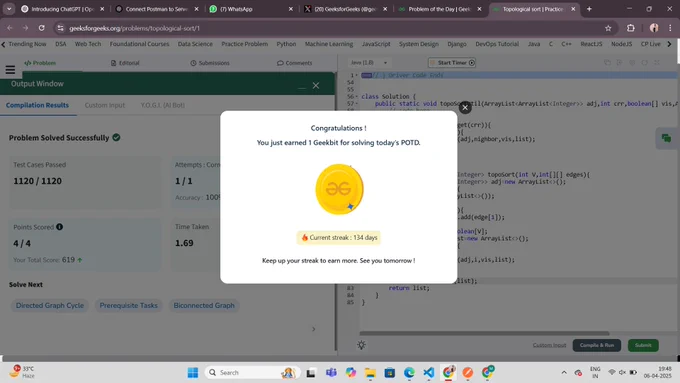View site information icon in address bar
The height and width of the screenshot is (383, 680).
tap(61, 28)
